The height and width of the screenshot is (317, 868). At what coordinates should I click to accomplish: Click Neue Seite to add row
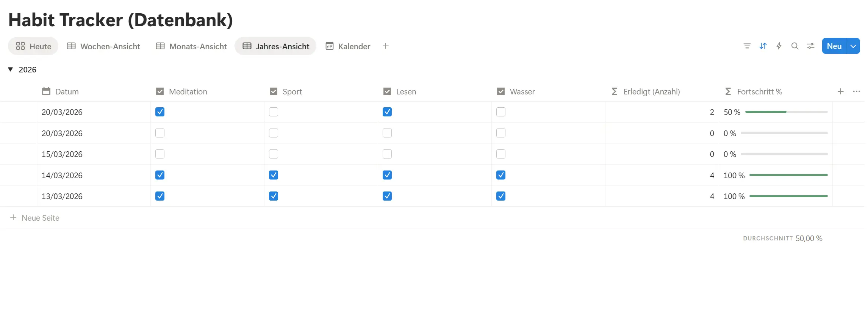click(40, 218)
